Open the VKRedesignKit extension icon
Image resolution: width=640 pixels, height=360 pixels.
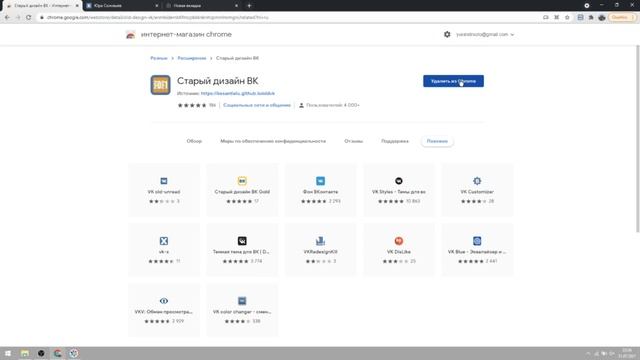point(320,241)
